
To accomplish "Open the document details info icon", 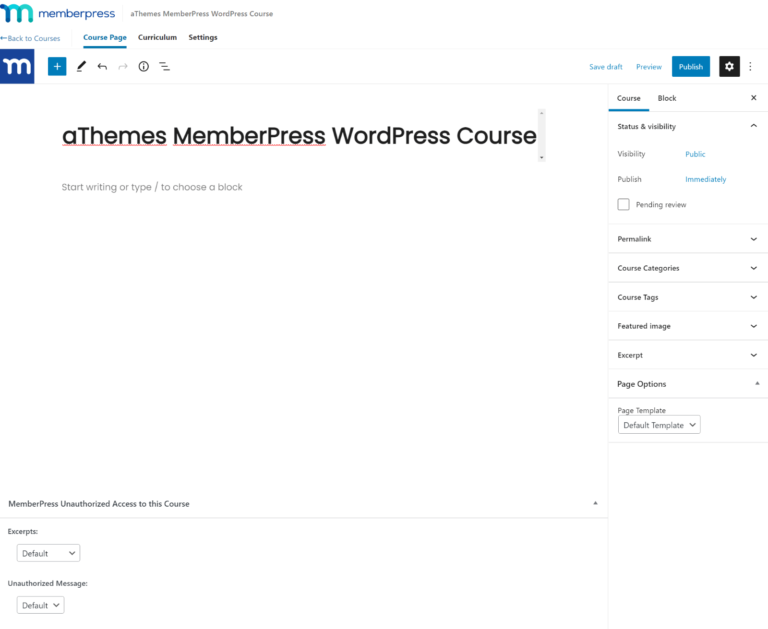I will 144,66.
